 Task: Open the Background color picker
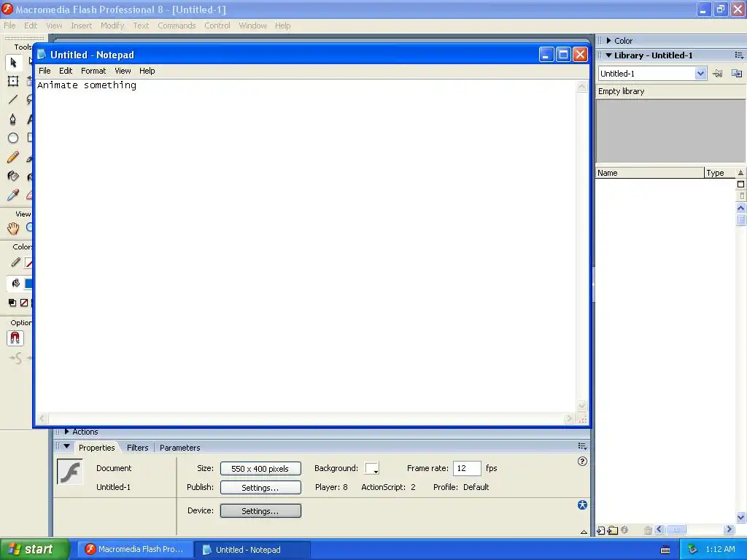pyautogui.click(x=371, y=469)
